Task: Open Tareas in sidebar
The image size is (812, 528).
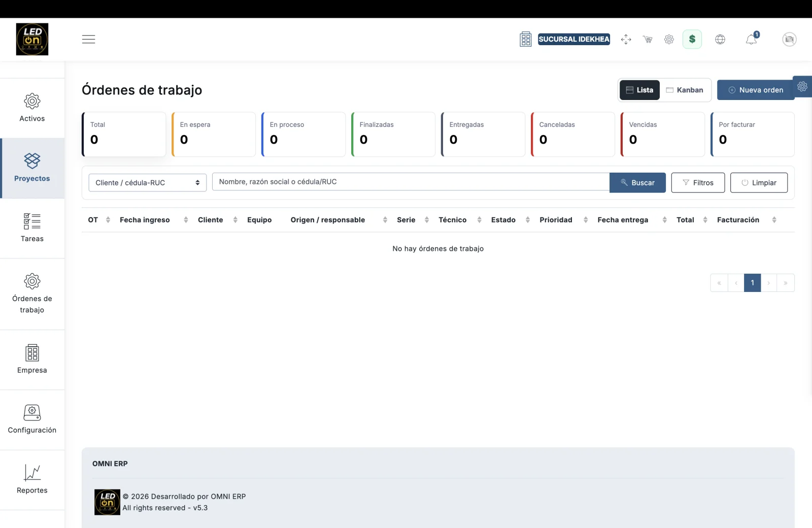Action: 32,228
